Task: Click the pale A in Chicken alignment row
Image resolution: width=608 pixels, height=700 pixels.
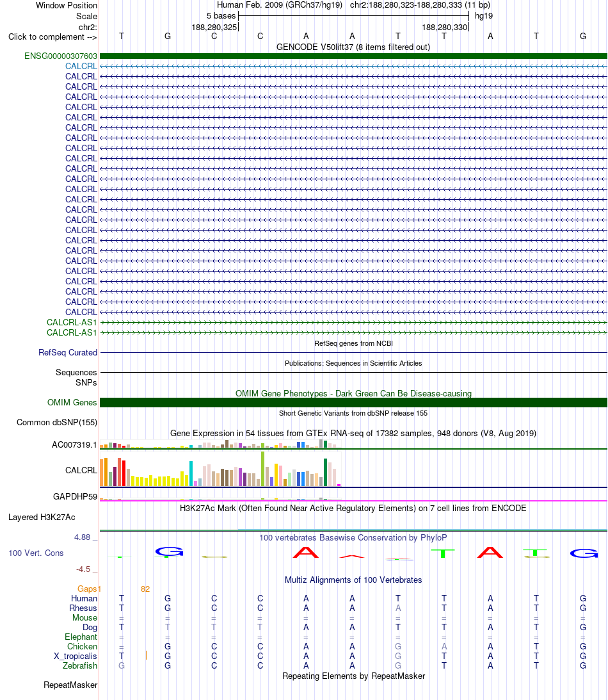Action: click(444, 646)
